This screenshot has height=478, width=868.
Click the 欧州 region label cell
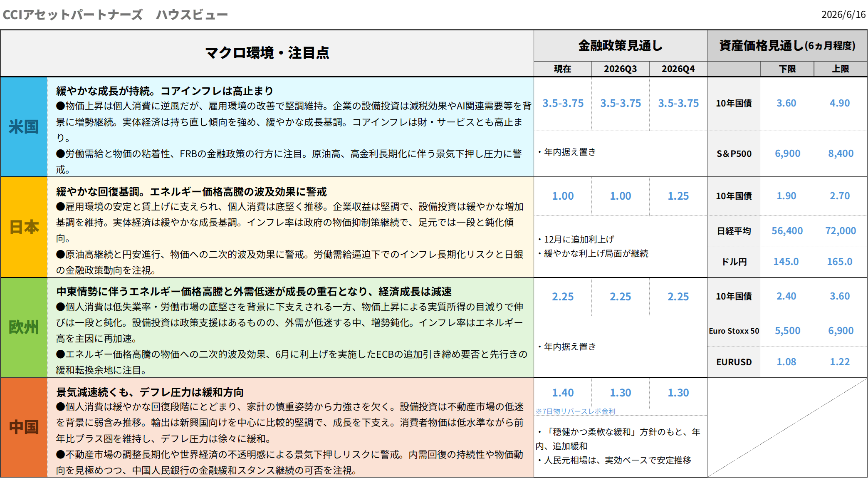24,328
